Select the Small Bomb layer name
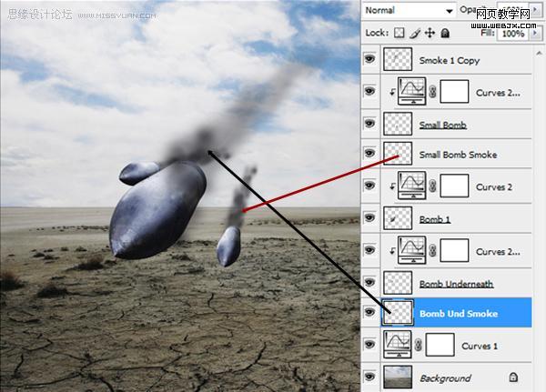 [x=443, y=125]
